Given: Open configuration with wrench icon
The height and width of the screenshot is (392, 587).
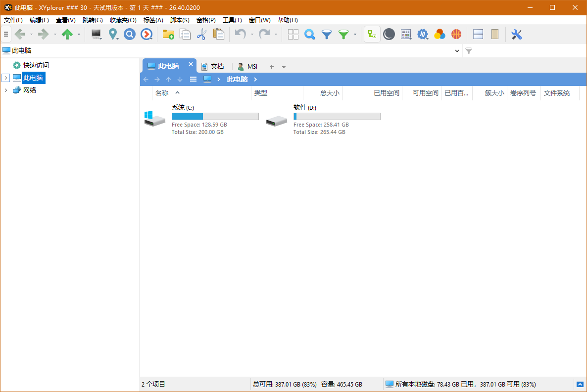Looking at the screenshot, I should tap(517, 35).
